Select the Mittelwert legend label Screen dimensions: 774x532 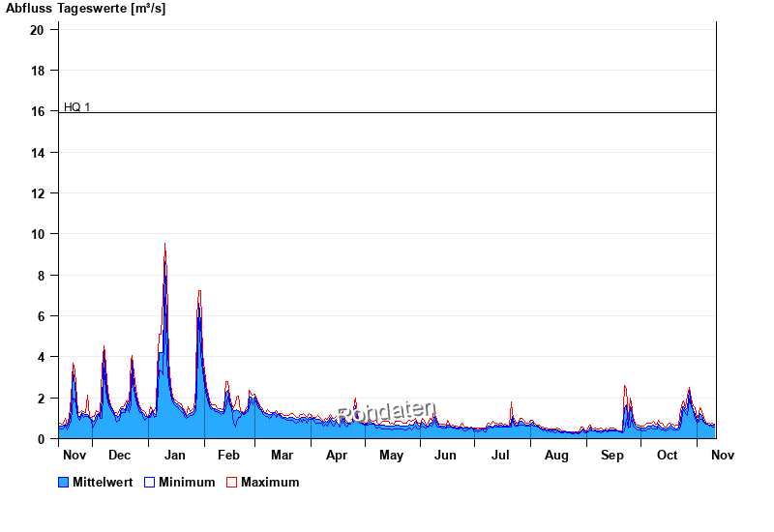point(104,482)
